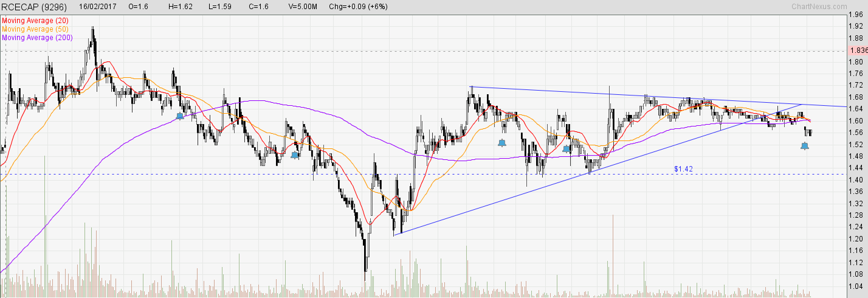This screenshot has width=868, height=298.
Task: Select the Moving Average (20) legend label
Action: 36,21
